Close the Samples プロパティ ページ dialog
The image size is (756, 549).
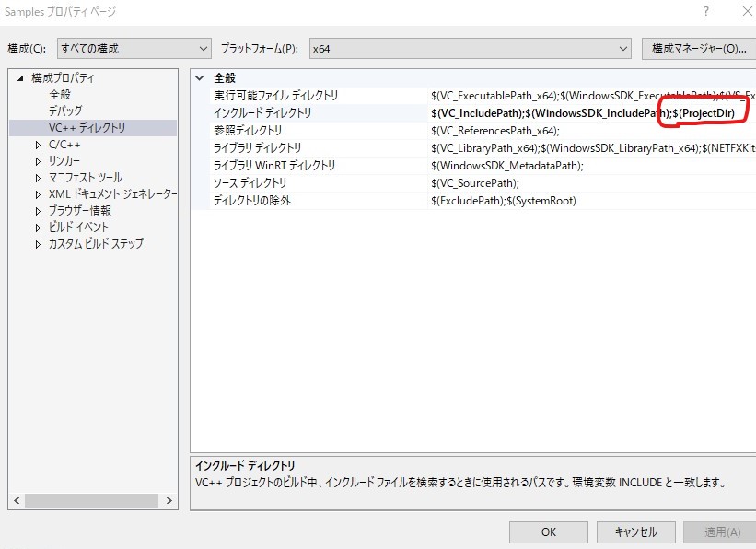(747, 11)
